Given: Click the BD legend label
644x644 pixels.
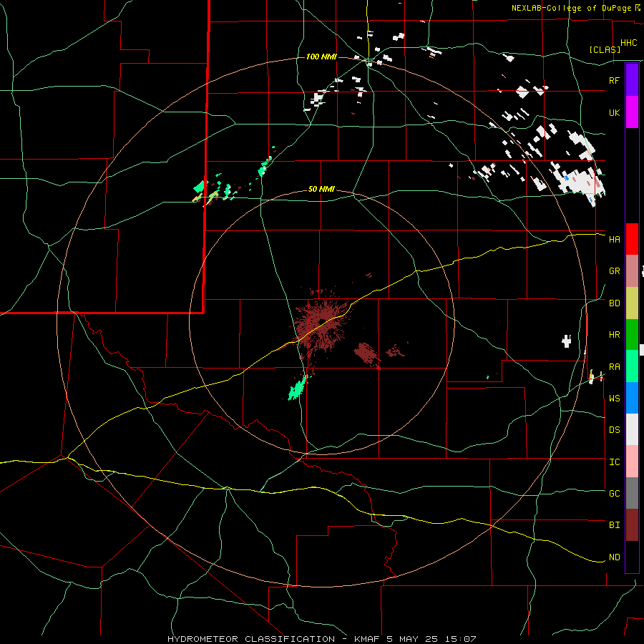Looking at the screenshot, I should [x=614, y=303].
